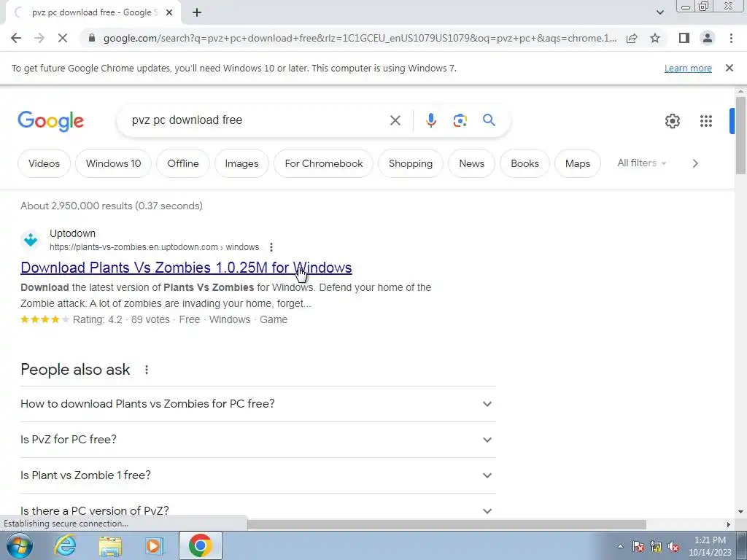Click the horizontal scrollbar thumb
The width and height of the screenshot is (747, 560).
point(446,524)
